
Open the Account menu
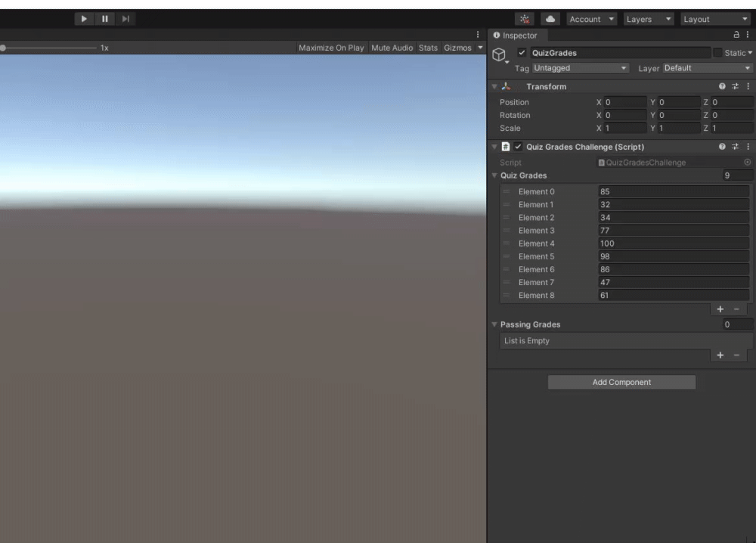point(591,19)
